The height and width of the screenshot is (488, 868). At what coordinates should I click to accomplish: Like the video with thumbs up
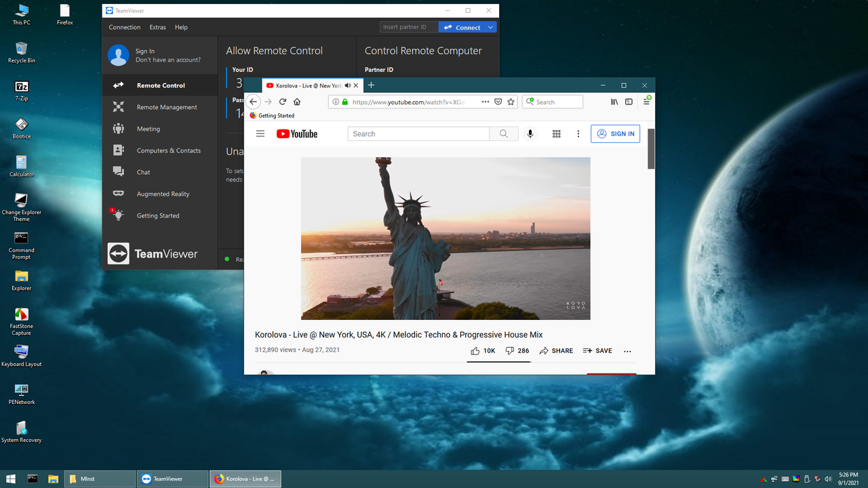(x=483, y=350)
